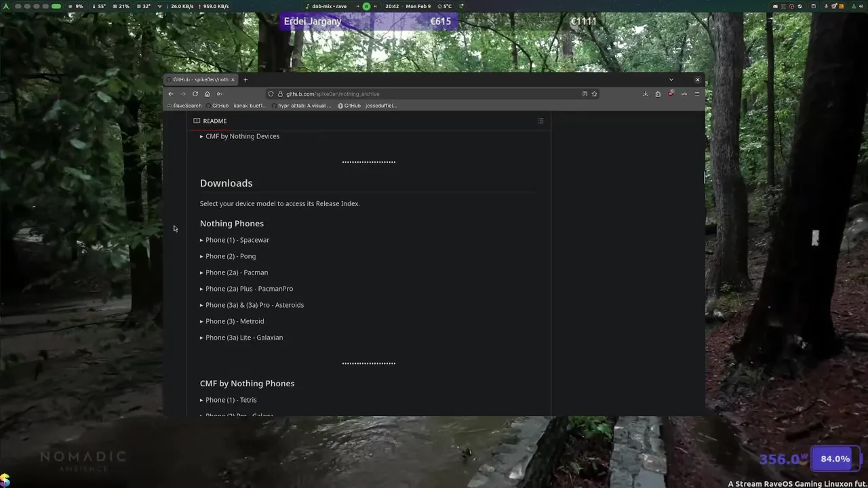The width and height of the screenshot is (868, 488).
Task: Expand Phone (2) - Pong
Action: (x=228, y=256)
